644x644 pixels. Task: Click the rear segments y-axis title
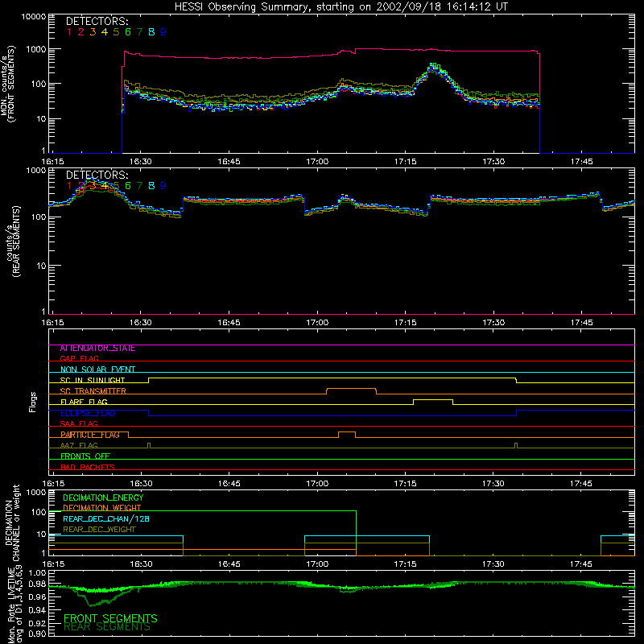tap(13, 242)
